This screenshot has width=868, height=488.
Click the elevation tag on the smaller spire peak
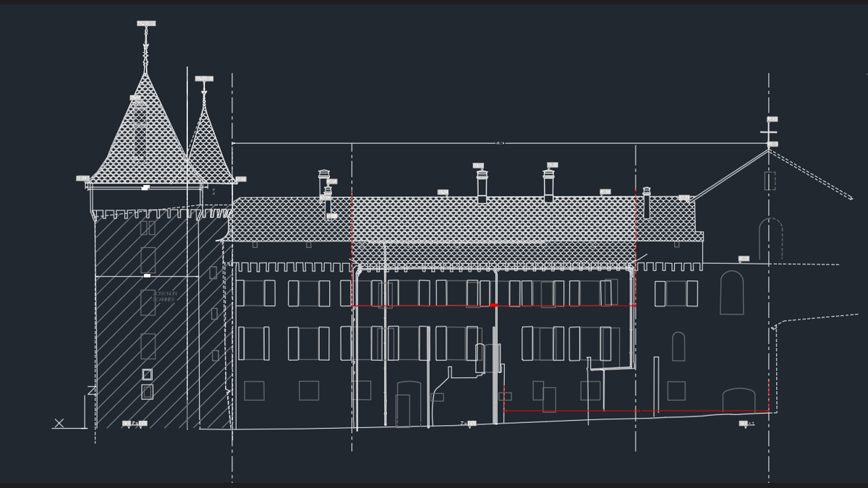point(204,78)
